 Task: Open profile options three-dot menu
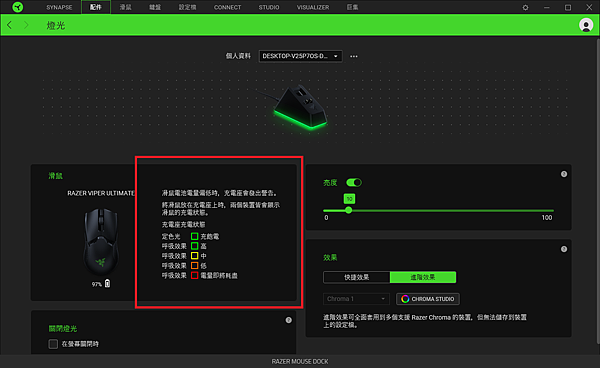point(354,56)
